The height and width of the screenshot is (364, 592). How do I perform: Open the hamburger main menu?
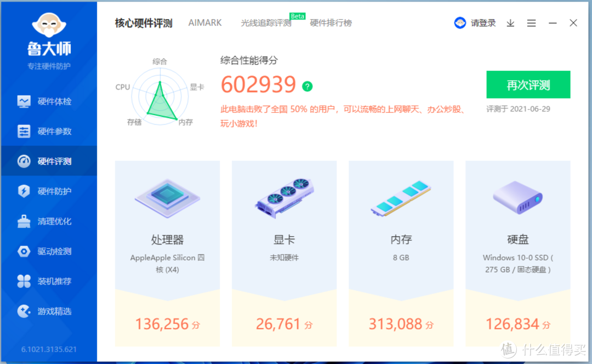(x=531, y=23)
